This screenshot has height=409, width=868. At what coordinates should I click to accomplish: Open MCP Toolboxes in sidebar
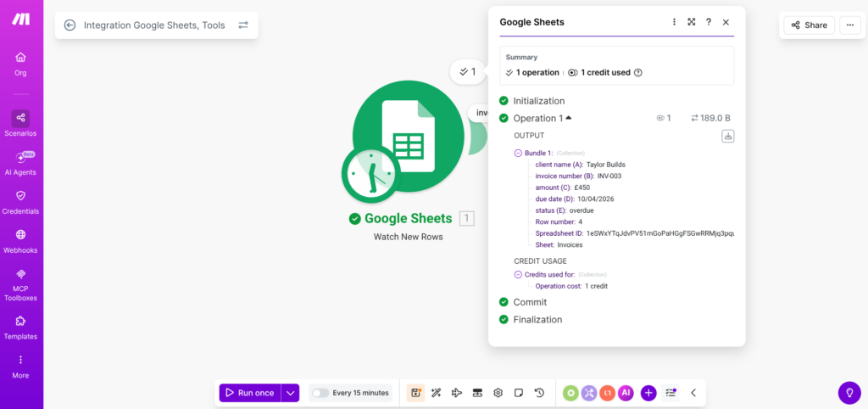(20, 284)
